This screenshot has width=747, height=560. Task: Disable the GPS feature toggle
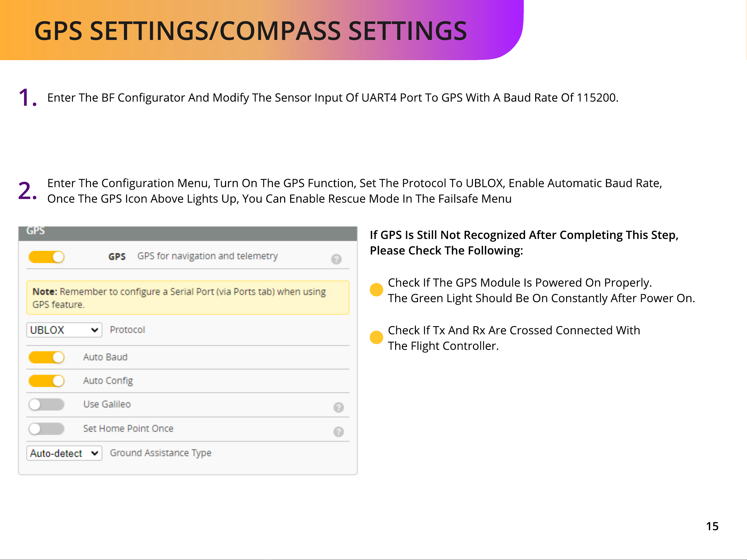(47, 257)
